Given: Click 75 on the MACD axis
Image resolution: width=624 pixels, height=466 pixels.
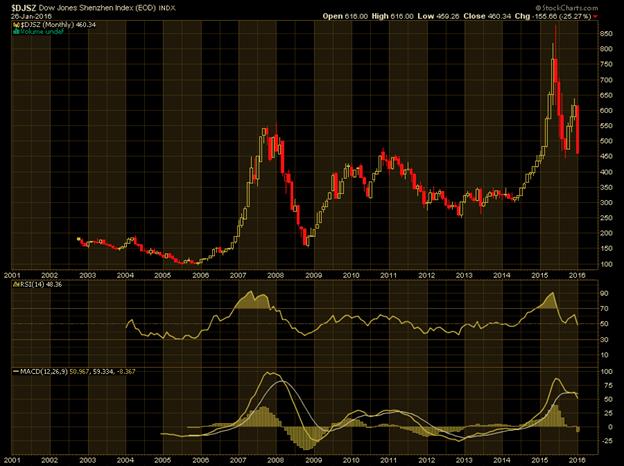Looking at the screenshot, I should click(607, 385).
